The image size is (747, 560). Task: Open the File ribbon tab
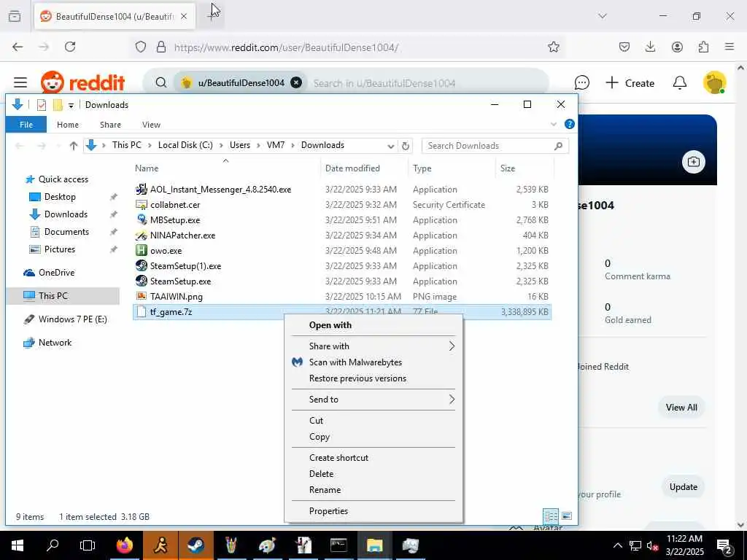26,125
